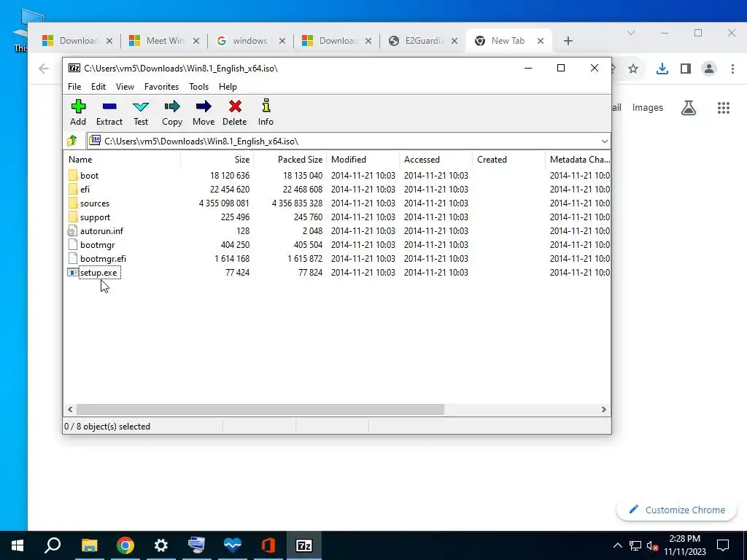747x560 pixels.
Task: Select the bootmgr file icon
Action: click(x=72, y=245)
